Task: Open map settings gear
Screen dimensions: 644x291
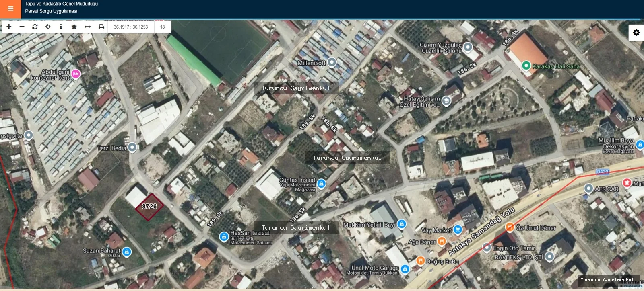Action: pyautogui.click(x=636, y=32)
